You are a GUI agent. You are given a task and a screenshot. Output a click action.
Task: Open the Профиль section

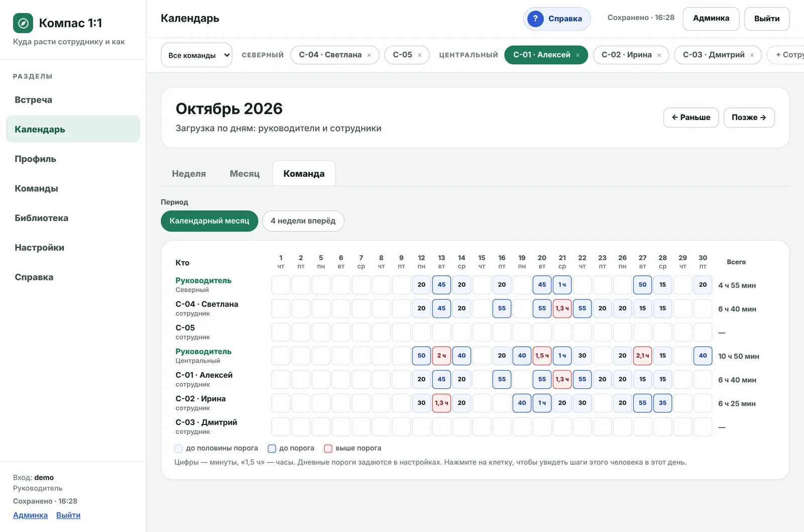pos(73,159)
